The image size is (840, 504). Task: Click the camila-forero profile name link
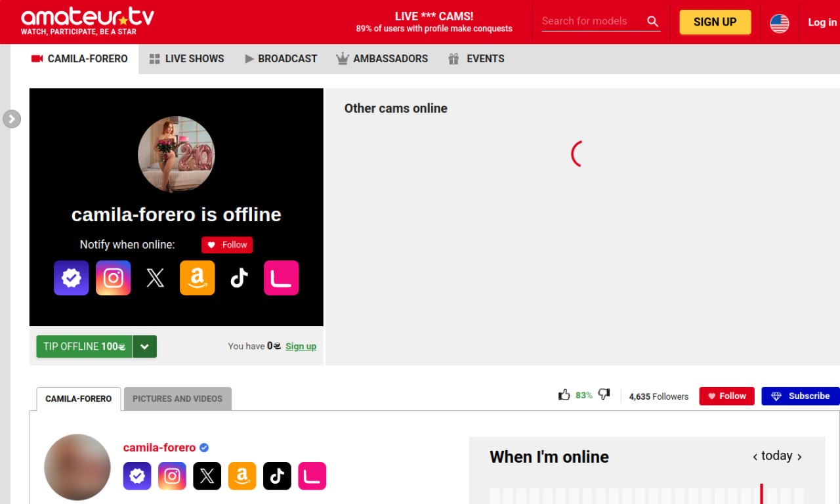159,448
